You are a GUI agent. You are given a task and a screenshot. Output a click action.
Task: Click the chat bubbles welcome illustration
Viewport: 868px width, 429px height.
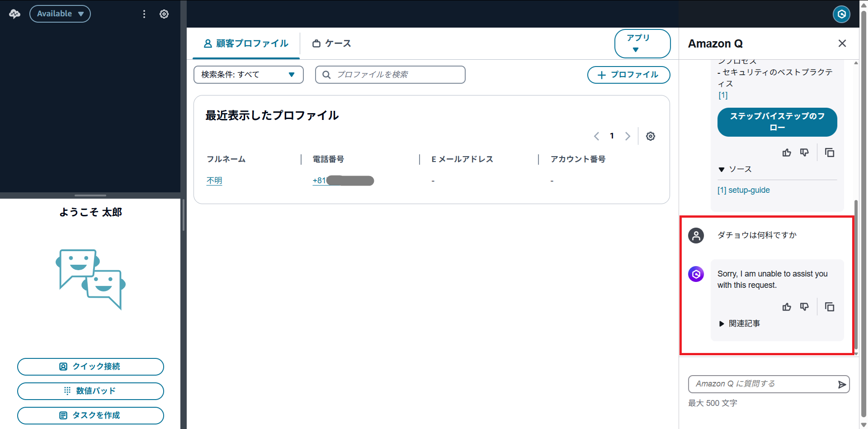click(x=90, y=279)
